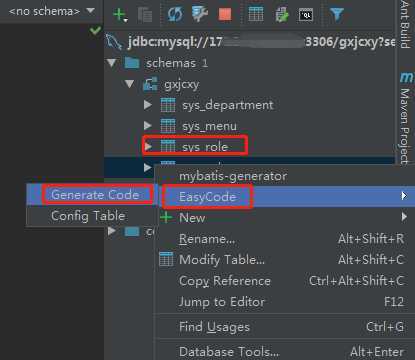Select Modify Table... menu item
The height and width of the screenshot is (360, 415).
click(x=222, y=260)
